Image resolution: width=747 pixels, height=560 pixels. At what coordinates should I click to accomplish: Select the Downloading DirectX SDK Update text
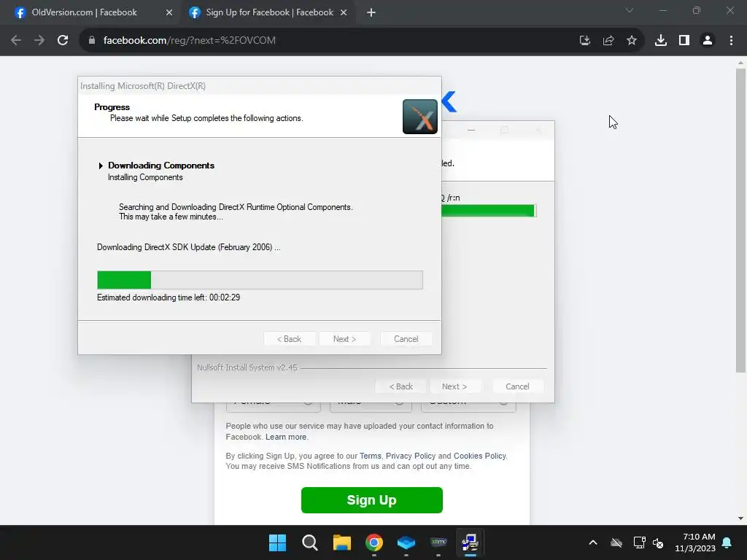point(189,247)
